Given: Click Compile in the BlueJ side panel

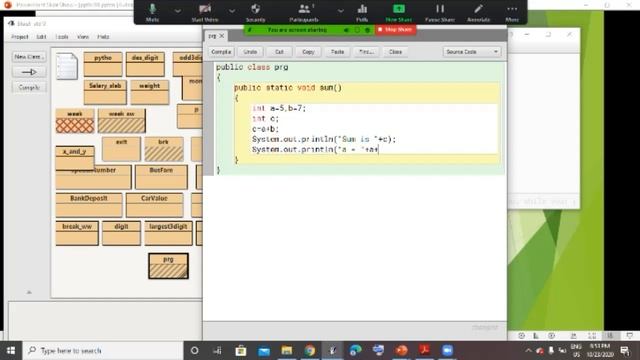Looking at the screenshot, I should click(x=29, y=87).
